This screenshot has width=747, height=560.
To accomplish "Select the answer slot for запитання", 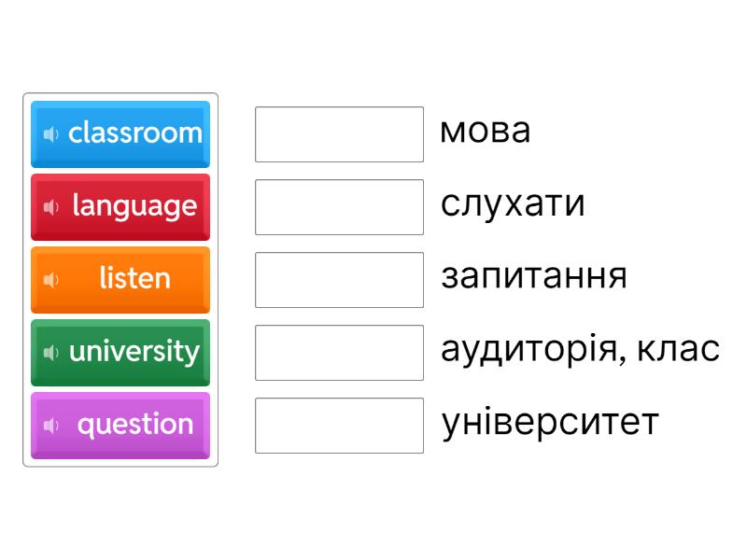I will pos(339,280).
